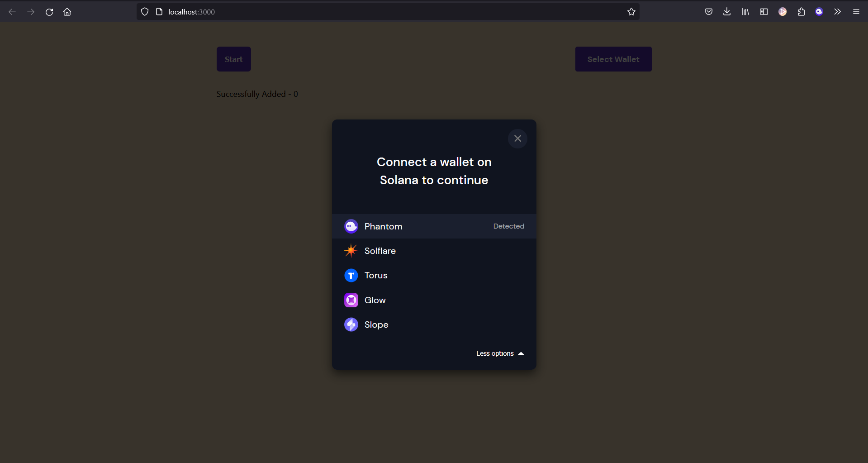Viewport: 868px width, 463px height.
Task: Open the extensions puzzle icon
Action: pyautogui.click(x=801, y=12)
